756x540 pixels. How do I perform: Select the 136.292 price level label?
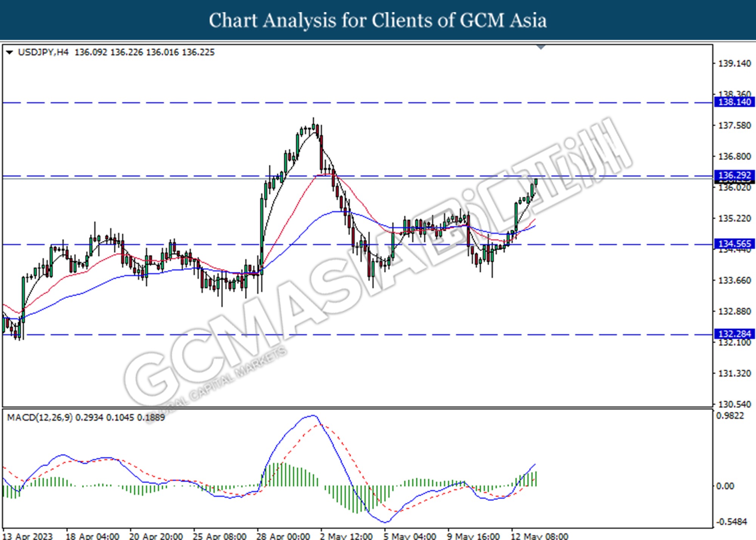(x=734, y=175)
